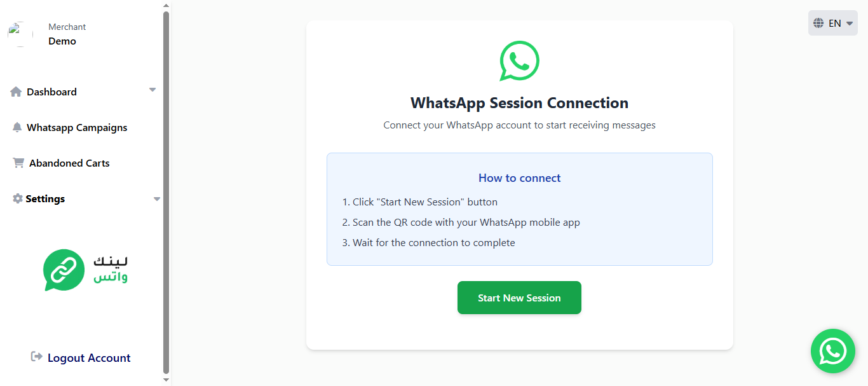
Task: Click the globe language icon
Action: (x=818, y=23)
